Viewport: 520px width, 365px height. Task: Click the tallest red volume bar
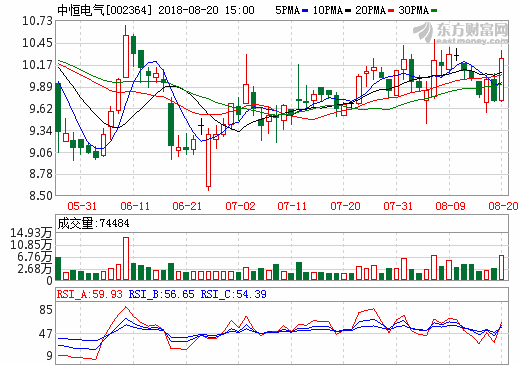pyautogui.click(x=126, y=259)
